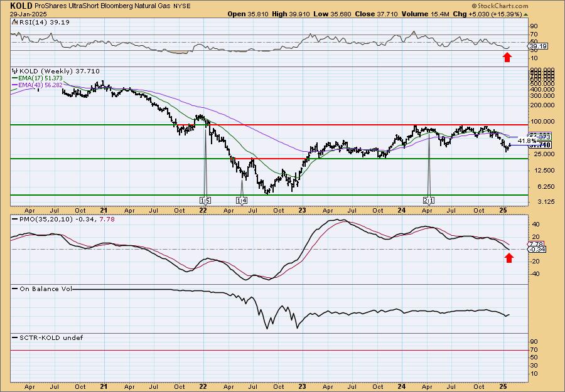
Task: Click the black PMO legend line swatch
Action: [14, 220]
